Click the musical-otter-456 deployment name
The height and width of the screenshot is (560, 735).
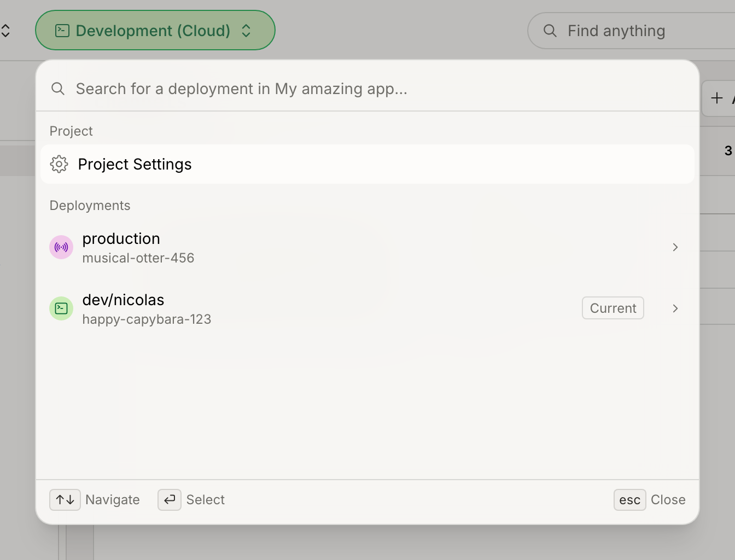coord(138,258)
